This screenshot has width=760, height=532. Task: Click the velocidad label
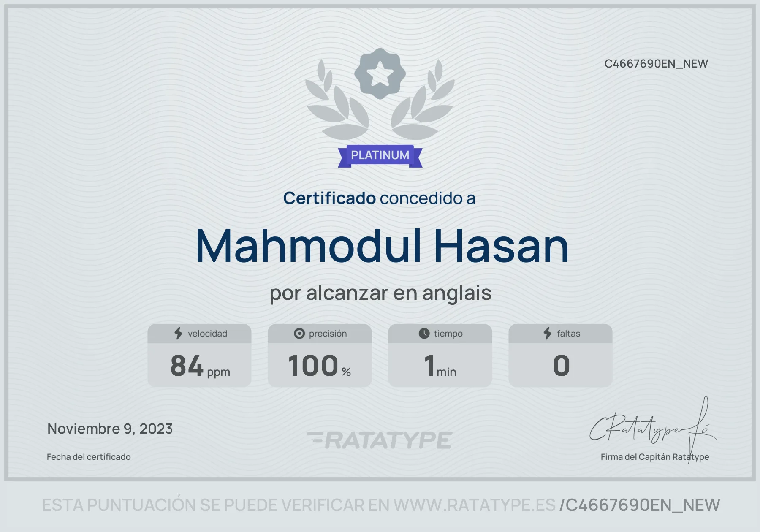click(x=207, y=334)
